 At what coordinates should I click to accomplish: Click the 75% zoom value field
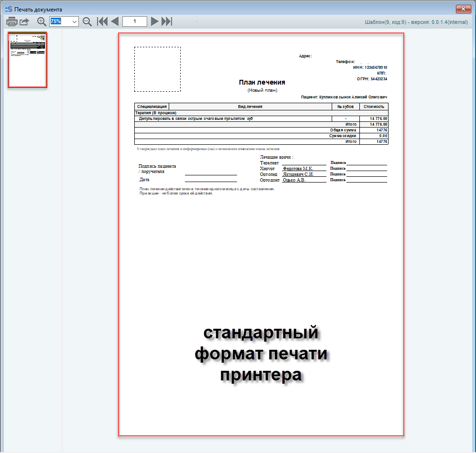58,22
